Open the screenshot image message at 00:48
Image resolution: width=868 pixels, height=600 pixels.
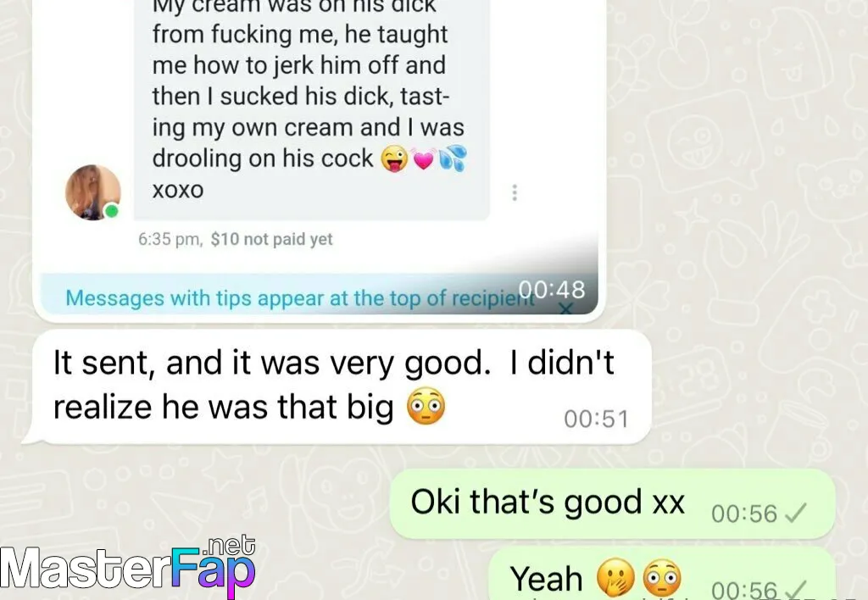pos(319,160)
